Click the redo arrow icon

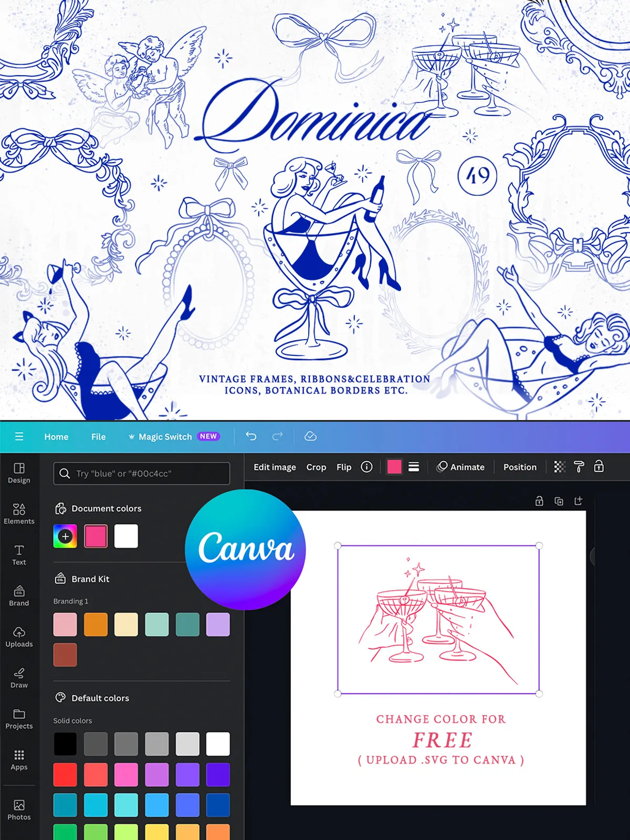[x=277, y=436]
